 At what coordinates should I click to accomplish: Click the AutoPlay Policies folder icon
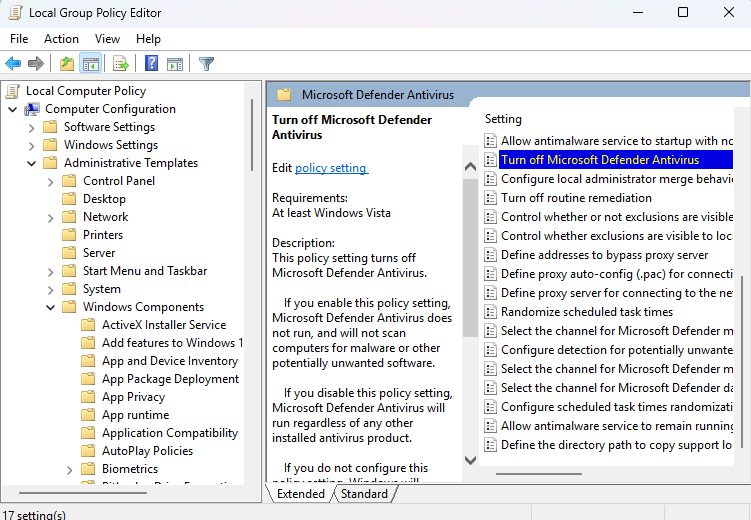(88, 451)
